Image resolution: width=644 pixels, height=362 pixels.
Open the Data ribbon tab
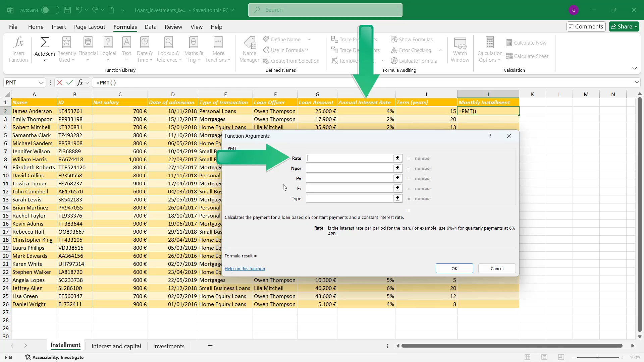(150, 27)
